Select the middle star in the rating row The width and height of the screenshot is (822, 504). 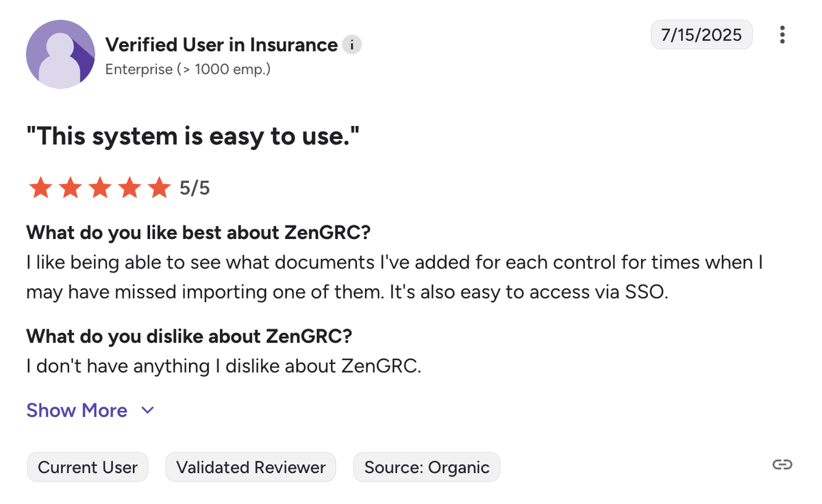pyautogui.click(x=100, y=187)
